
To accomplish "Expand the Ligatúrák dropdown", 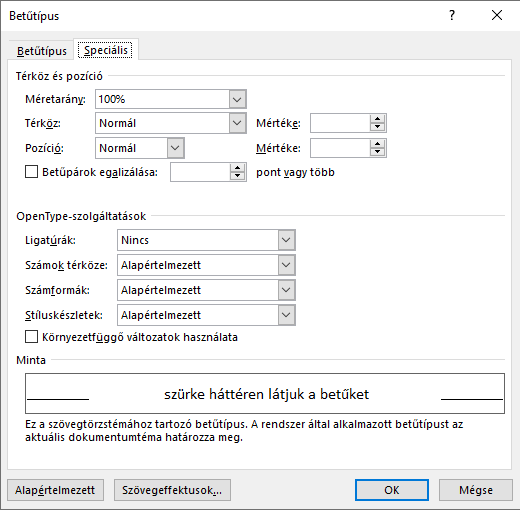I will pos(286,240).
